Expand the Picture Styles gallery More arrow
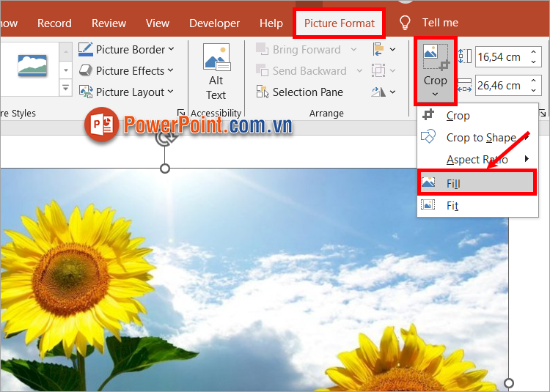Screen dimensions: 550x392 click(65, 88)
